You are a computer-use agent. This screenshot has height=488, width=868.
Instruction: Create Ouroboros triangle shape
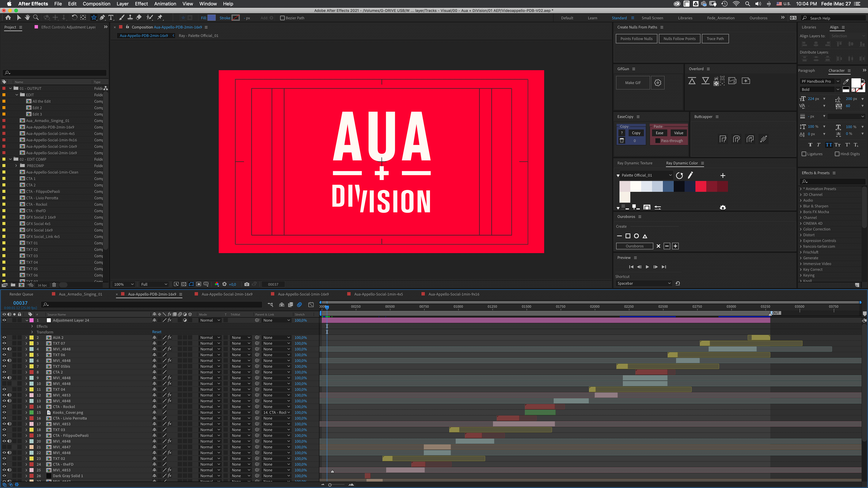tap(645, 236)
